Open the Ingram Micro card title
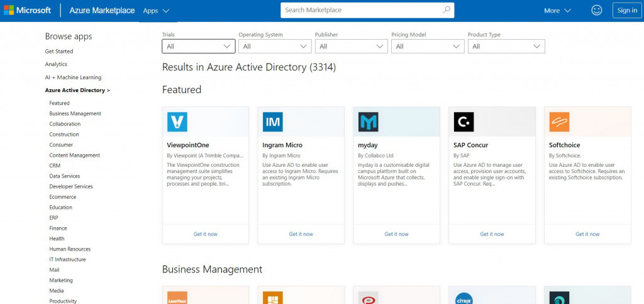 (282, 145)
